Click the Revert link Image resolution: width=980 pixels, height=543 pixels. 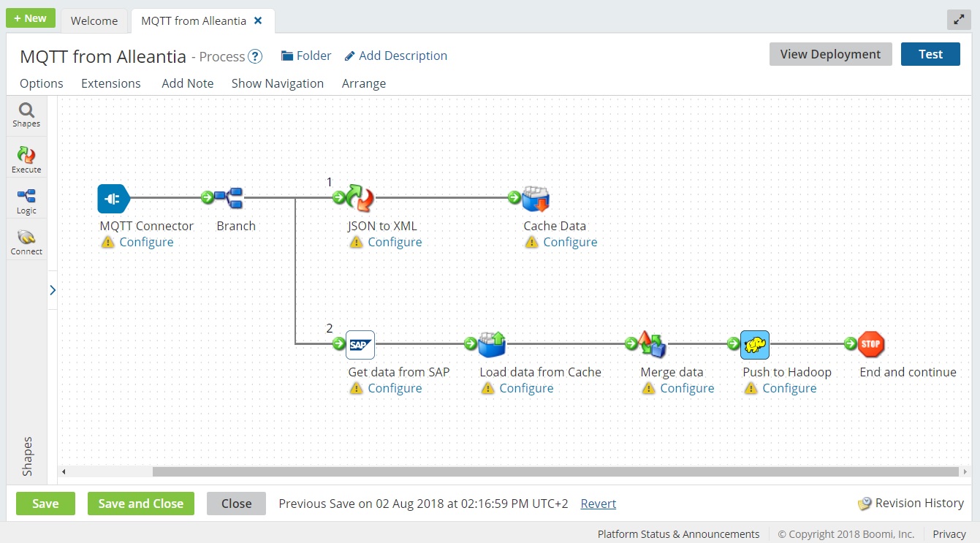599,504
